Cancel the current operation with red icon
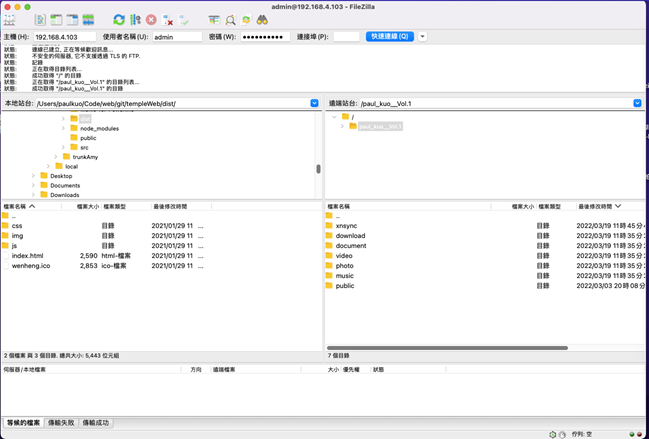The width and height of the screenshot is (649, 439). click(151, 19)
